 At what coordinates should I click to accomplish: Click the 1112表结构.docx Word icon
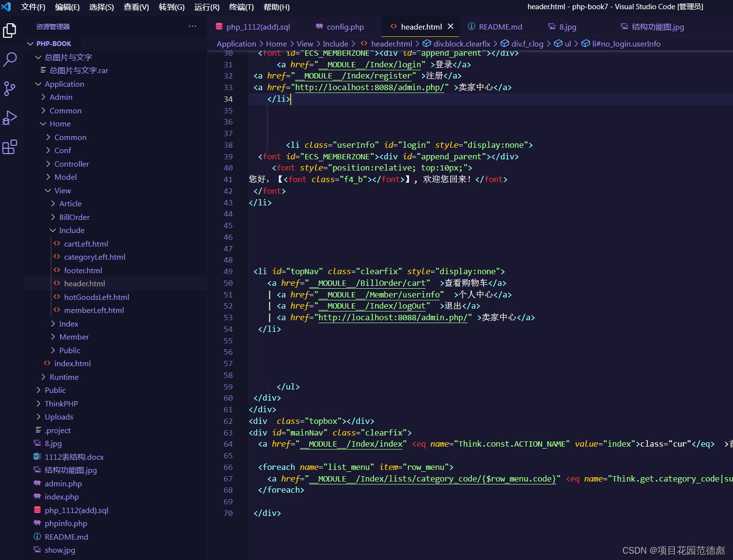coord(37,457)
